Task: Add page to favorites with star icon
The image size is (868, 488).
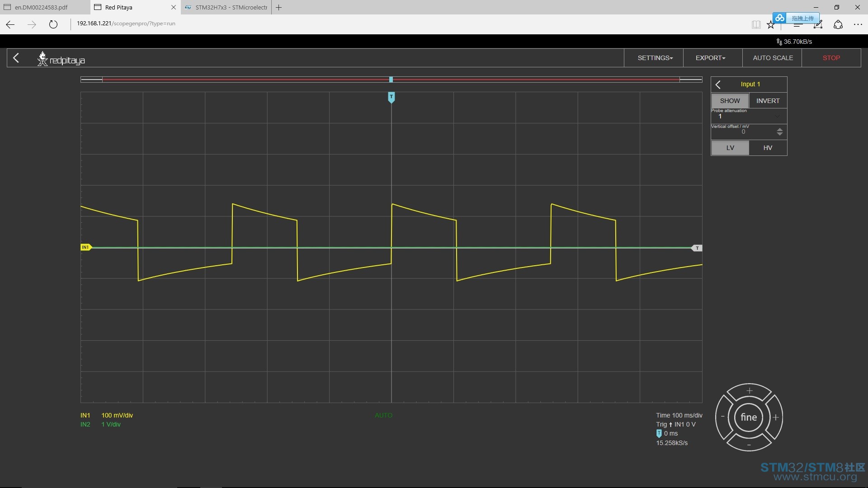Action: [771, 25]
